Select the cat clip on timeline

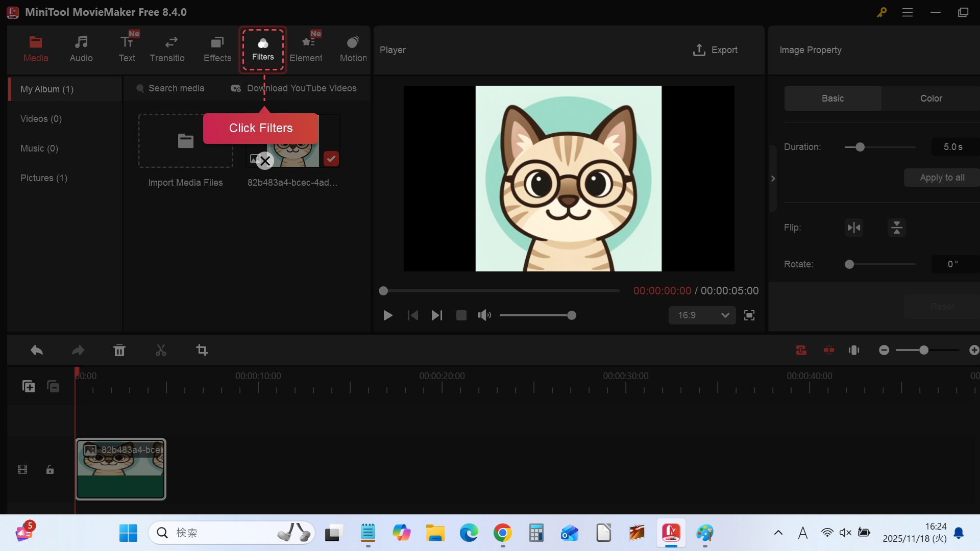pos(120,469)
